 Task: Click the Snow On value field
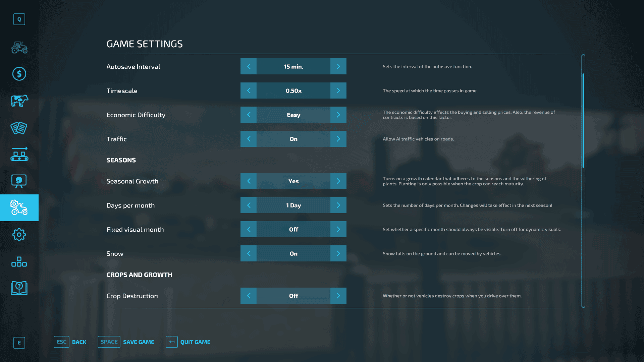coord(293,253)
